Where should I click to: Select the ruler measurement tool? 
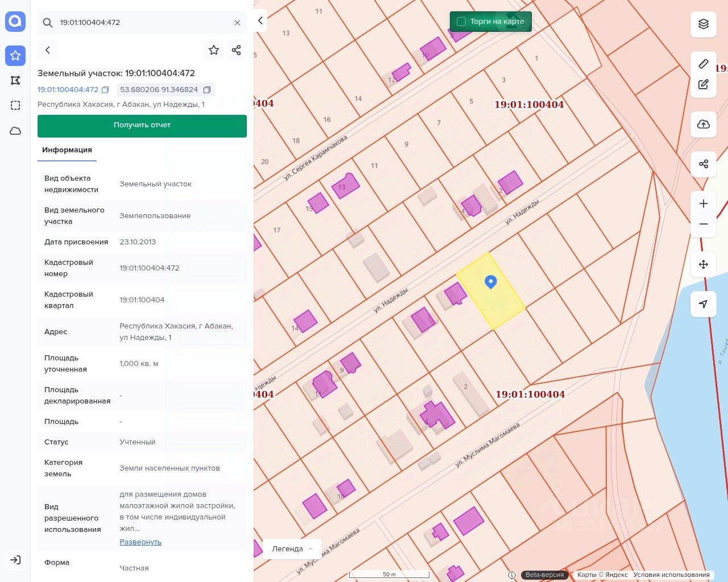[x=704, y=64]
